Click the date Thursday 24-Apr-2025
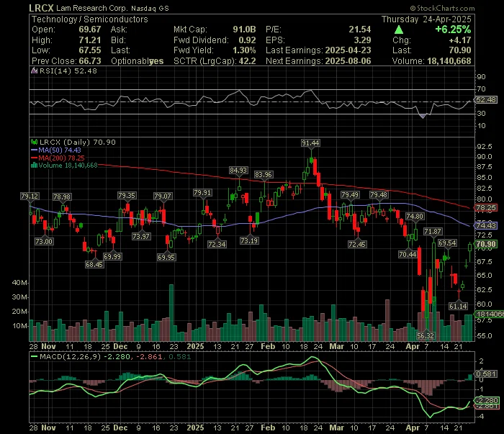 point(426,19)
